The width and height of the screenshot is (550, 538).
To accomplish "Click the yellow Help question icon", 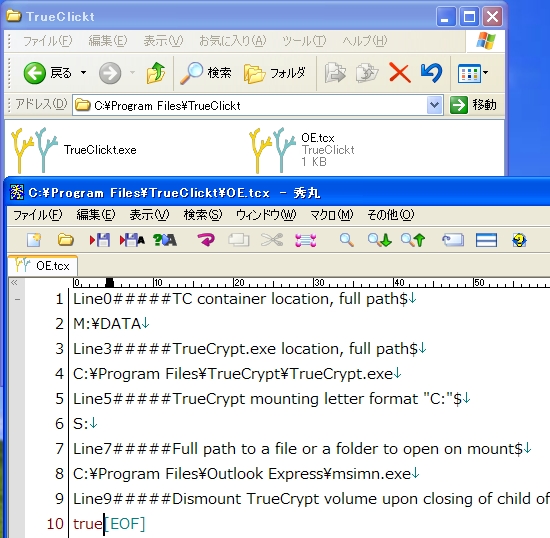I will tap(519, 240).
